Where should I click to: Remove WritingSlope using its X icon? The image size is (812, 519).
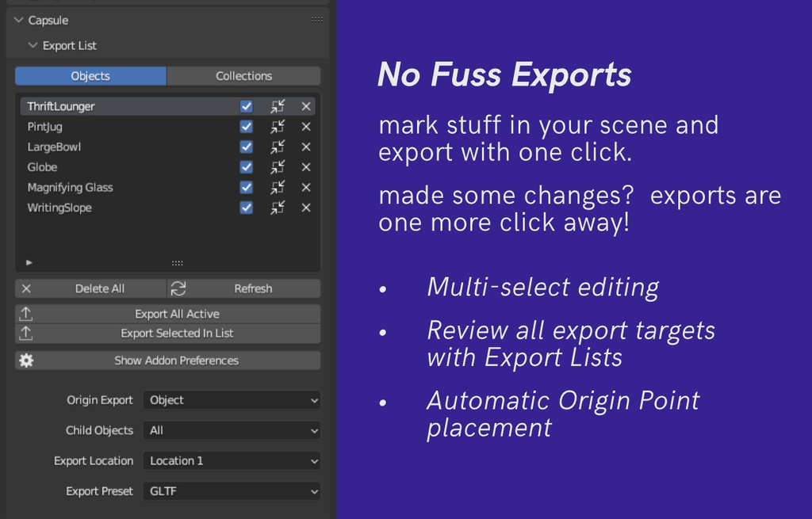pos(305,208)
